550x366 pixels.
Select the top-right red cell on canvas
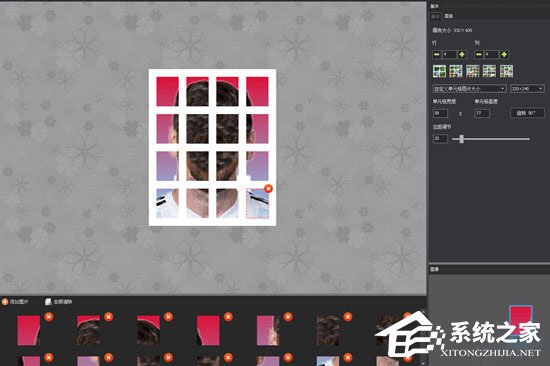click(x=257, y=92)
